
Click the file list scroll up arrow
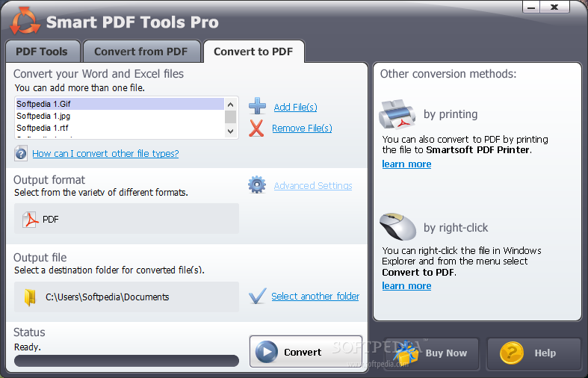point(231,105)
